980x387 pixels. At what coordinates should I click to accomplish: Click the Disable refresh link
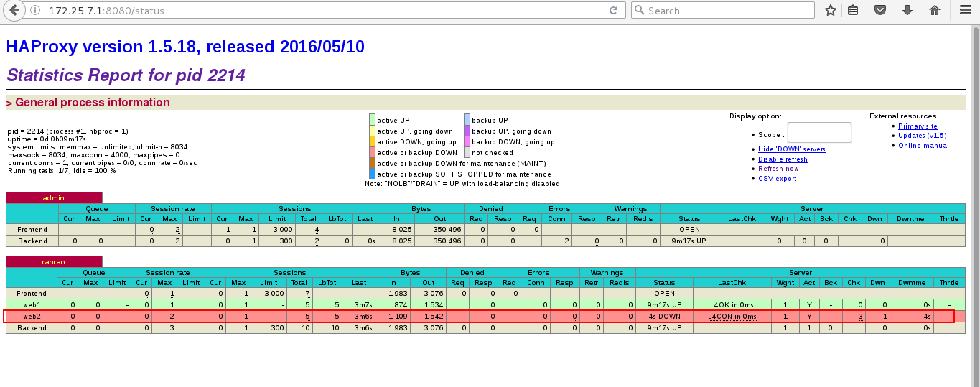click(x=783, y=159)
